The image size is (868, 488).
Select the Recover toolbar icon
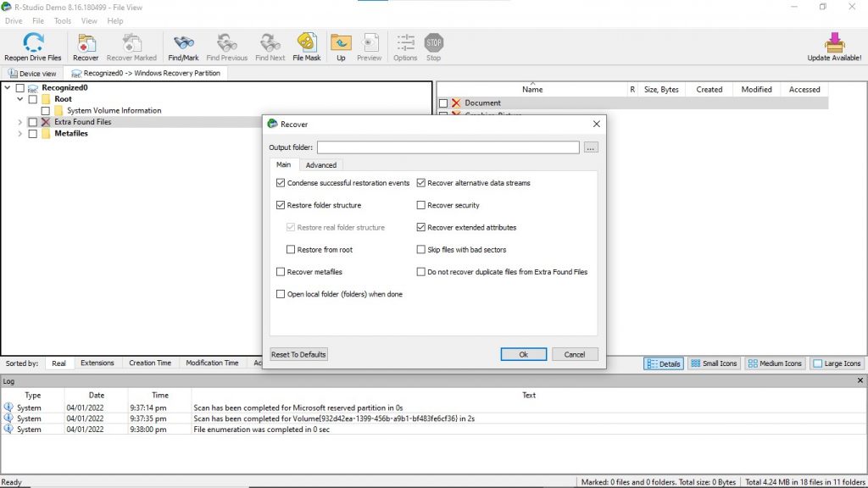click(86, 46)
